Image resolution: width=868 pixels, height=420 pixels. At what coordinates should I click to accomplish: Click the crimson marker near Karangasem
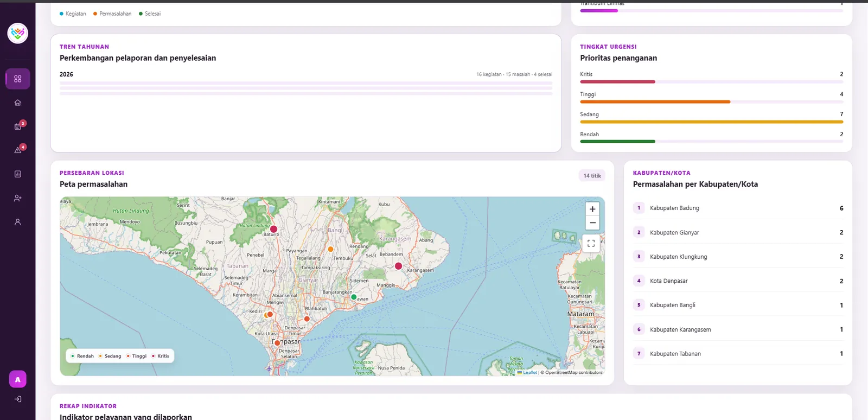coord(398,266)
